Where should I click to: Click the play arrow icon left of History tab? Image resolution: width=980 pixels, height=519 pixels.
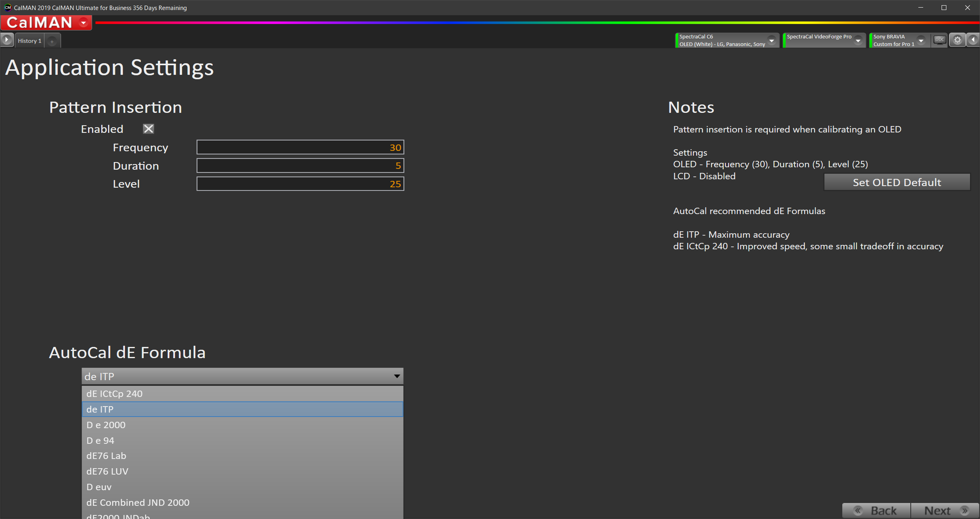(7, 40)
